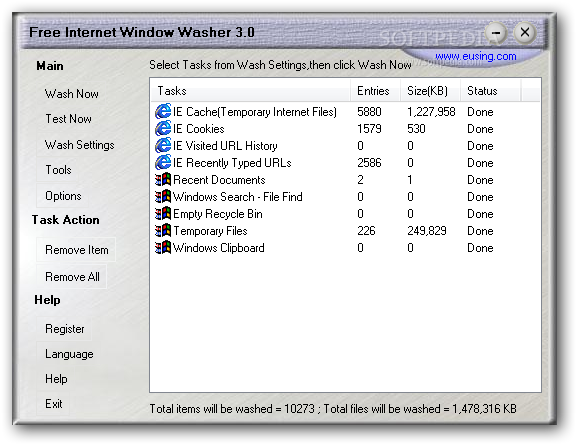The height and width of the screenshot is (445, 577).
Task: Open the Tools section
Action: coord(58,170)
